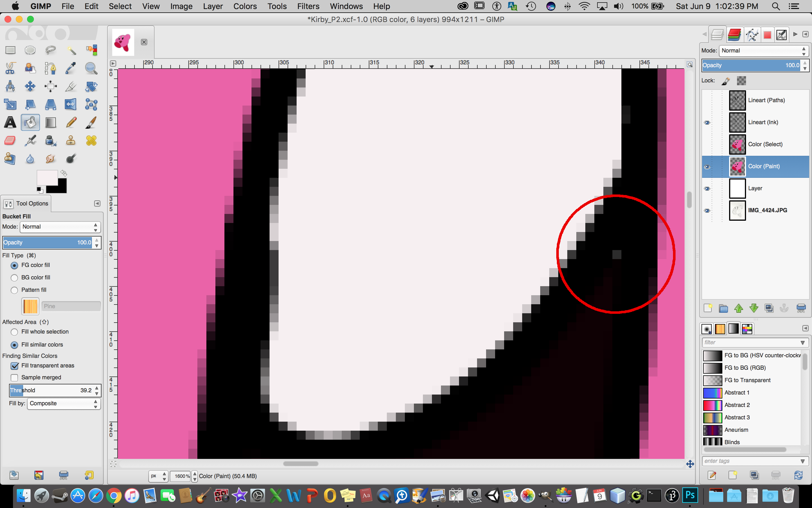This screenshot has height=508, width=812.
Task: Select the Fill similar colors radio button
Action: point(14,345)
